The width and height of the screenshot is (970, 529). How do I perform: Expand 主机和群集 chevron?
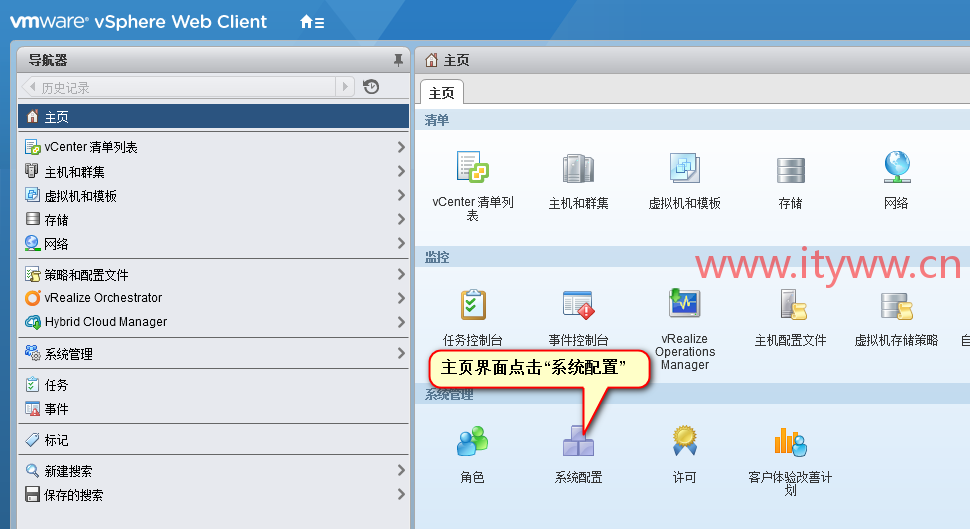tap(401, 171)
